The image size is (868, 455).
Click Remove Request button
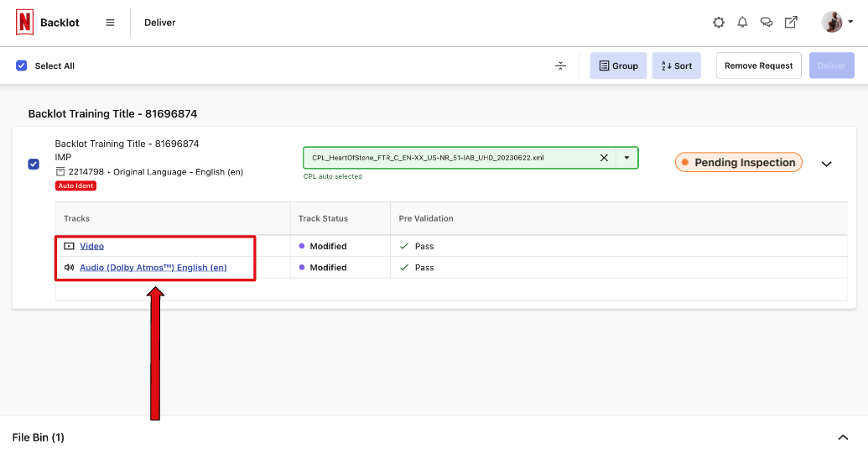pos(758,66)
